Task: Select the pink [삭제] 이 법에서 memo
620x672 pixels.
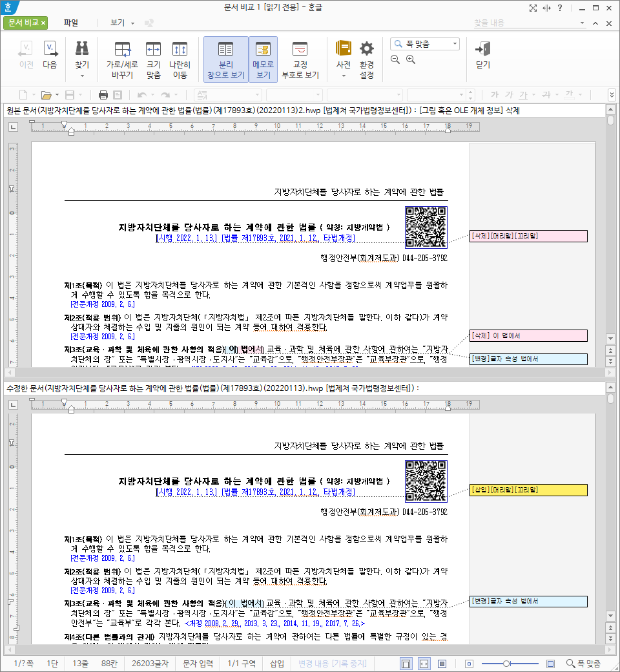Action: point(528,335)
